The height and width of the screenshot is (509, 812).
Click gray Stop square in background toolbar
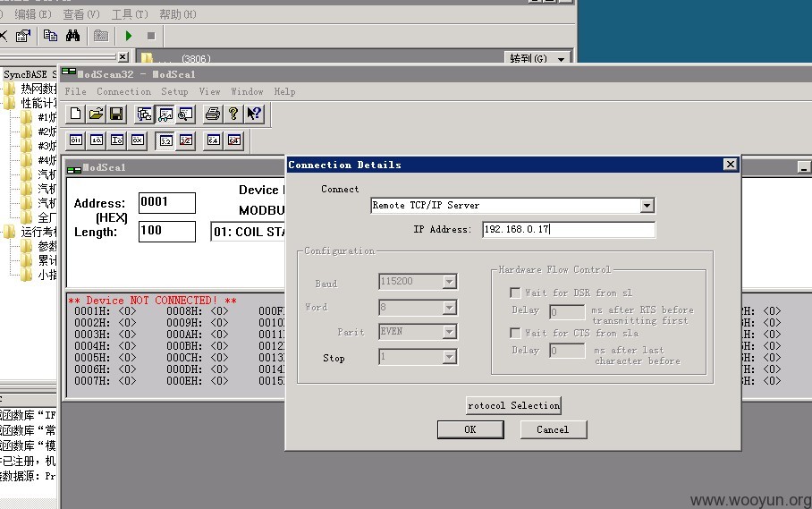click(x=151, y=36)
